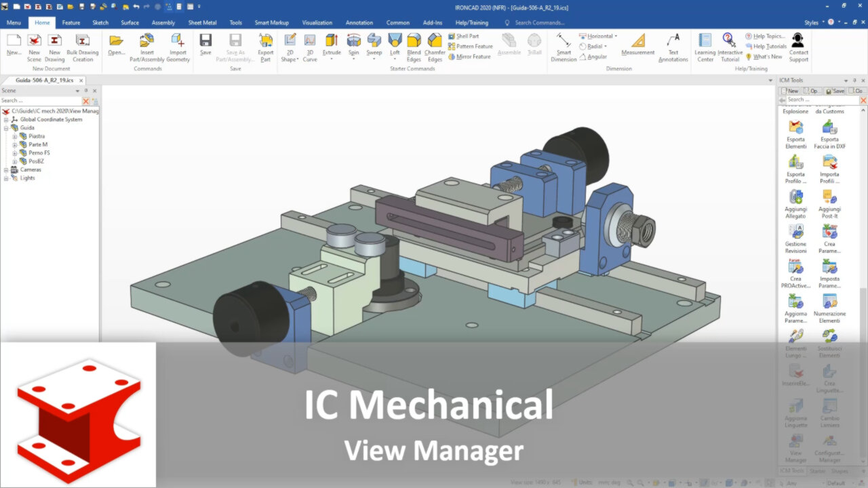This screenshot has width=868, height=488.
Task: Toggle auto-hide pin on ICM Tools panel
Action: (854, 81)
